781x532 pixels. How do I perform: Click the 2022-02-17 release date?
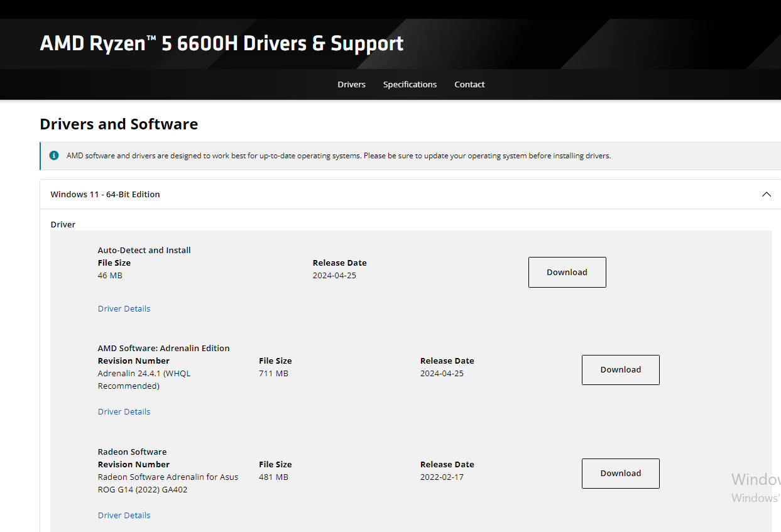442,477
